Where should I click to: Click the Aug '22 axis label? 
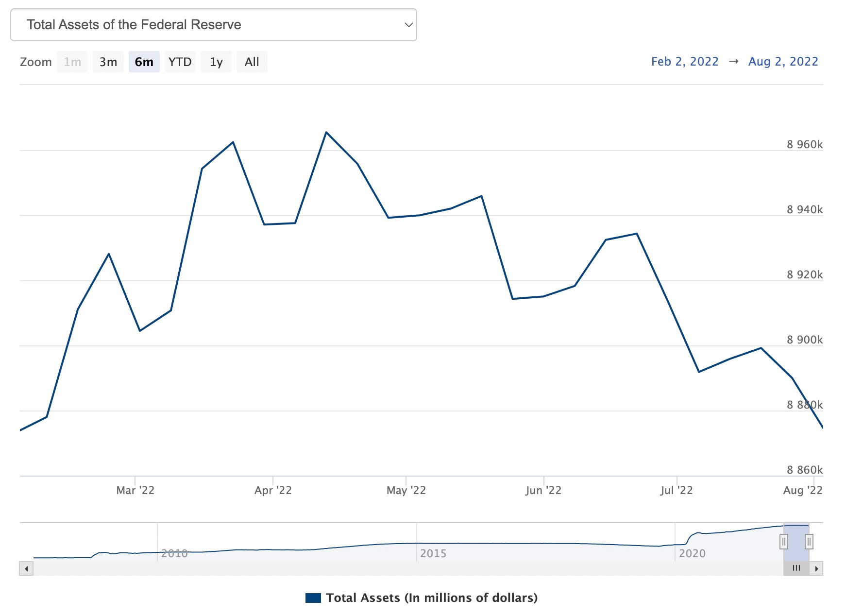point(803,490)
